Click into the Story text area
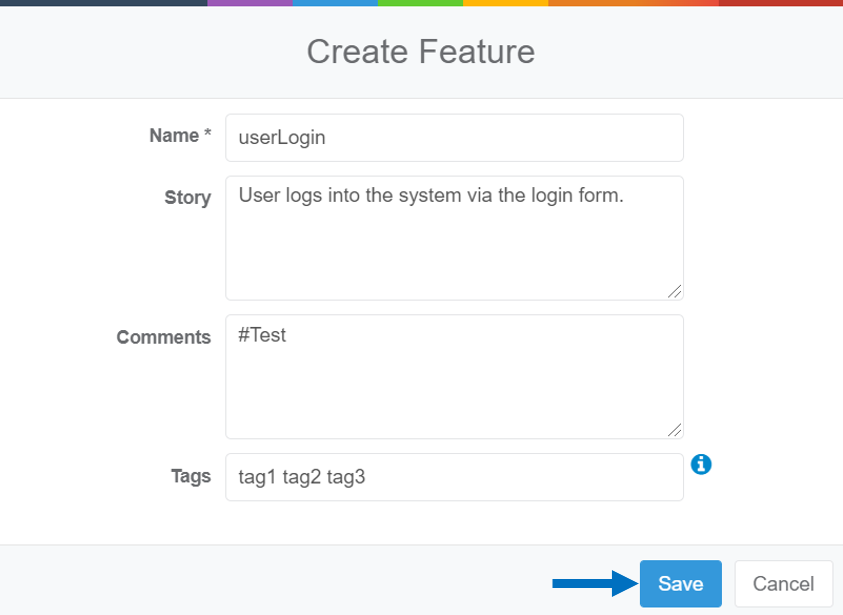The width and height of the screenshot is (843, 615). click(x=454, y=238)
